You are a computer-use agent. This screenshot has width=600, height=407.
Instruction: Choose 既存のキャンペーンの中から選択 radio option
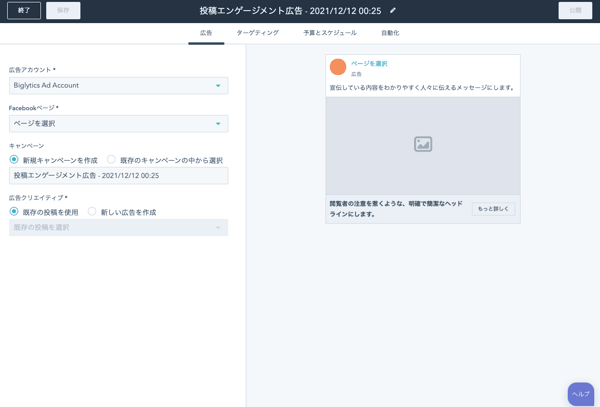(x=111, y=160)
